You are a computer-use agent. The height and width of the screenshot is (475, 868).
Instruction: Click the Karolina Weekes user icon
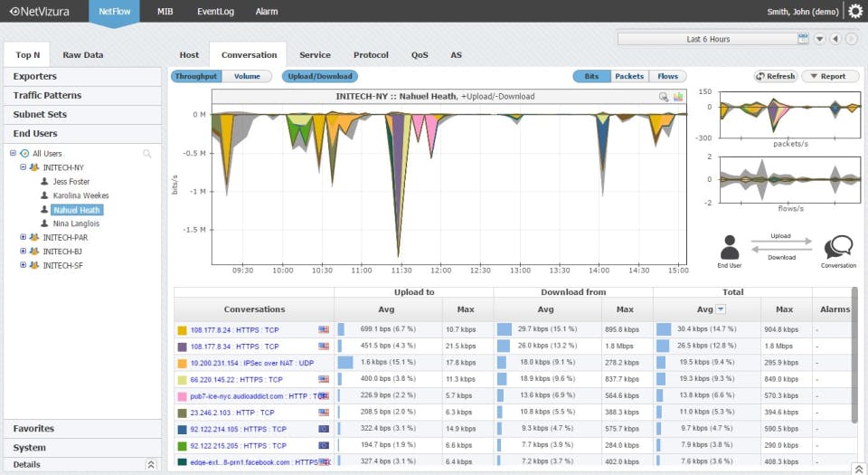(x=45, y=195)
